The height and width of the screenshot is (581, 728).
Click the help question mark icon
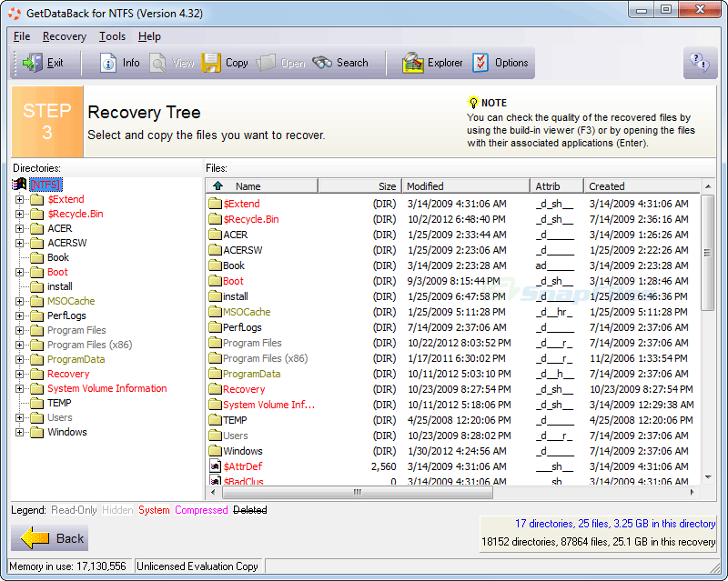(x=700, y=63)
